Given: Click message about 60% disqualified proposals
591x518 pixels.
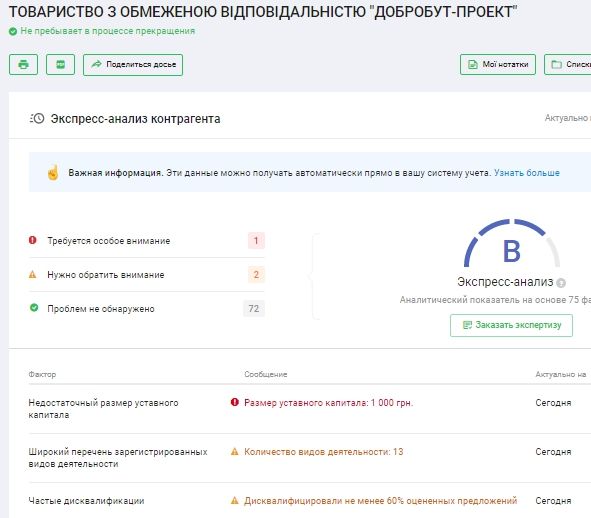Looking at the screenshot, I should 380,501.
